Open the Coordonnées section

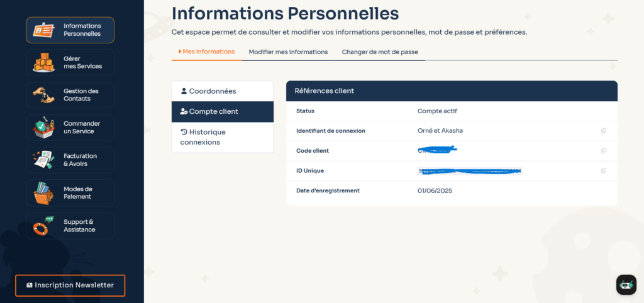pos(223,91)
